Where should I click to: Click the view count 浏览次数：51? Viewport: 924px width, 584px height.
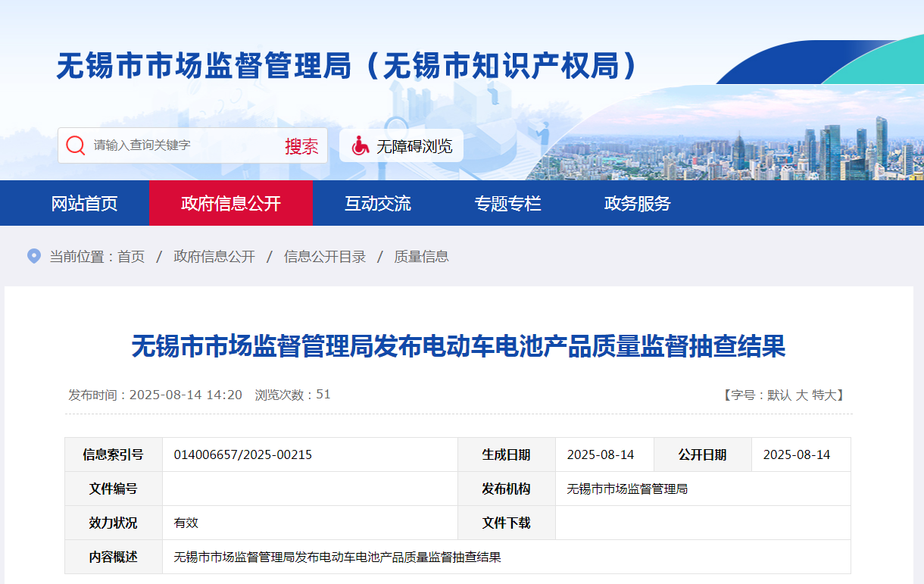(293, 395)
